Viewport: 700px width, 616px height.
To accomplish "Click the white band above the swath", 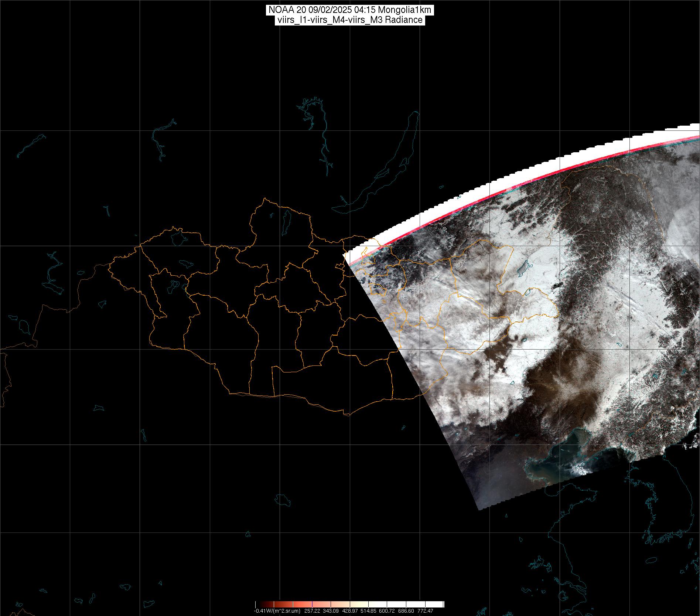I will [x=554, y=164].
